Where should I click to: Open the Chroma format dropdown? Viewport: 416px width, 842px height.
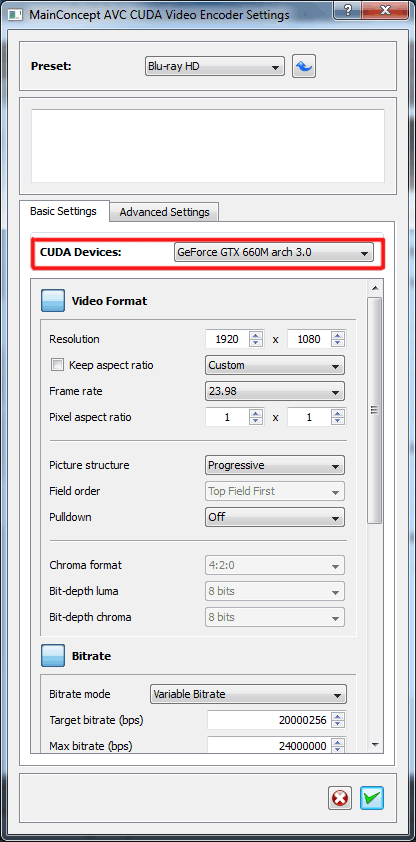[x=275, y=565]
